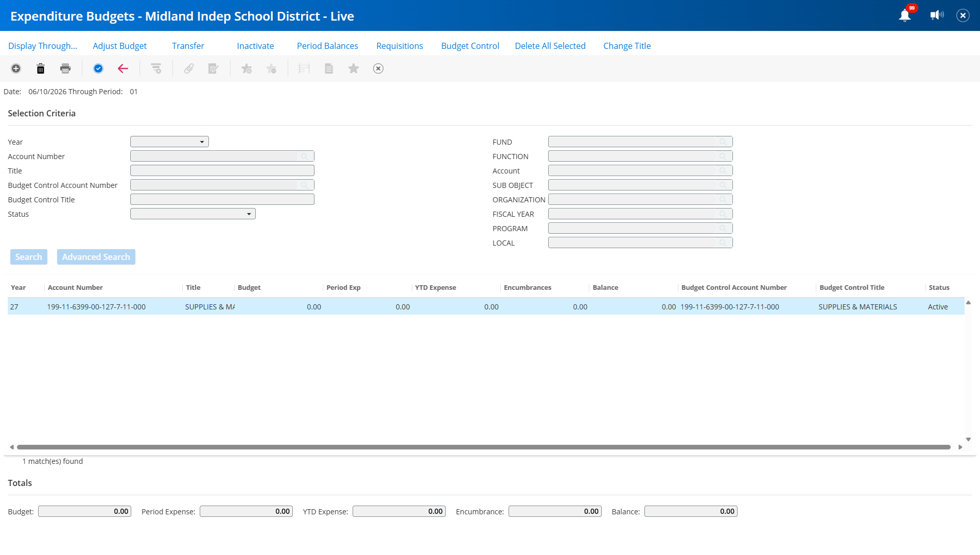Click Budget Control menu item
Screen dimensions: 980x555
pos(470,46)
